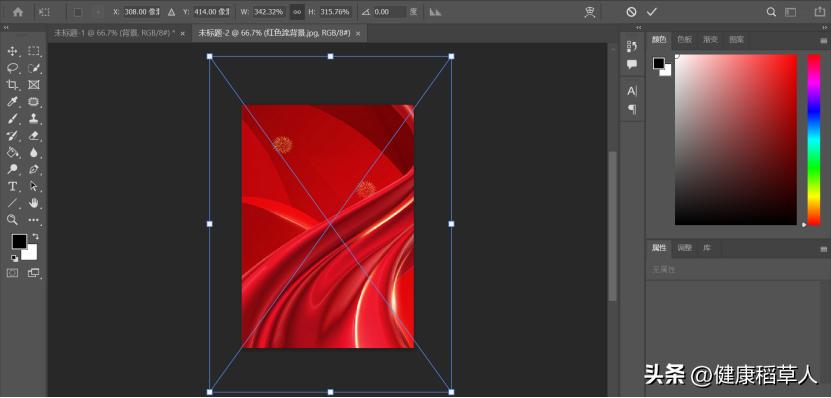This screenshot has width=831, height=398.
Task: Switch to warp mode toggle icon
Action: click(x=590, y=12)
